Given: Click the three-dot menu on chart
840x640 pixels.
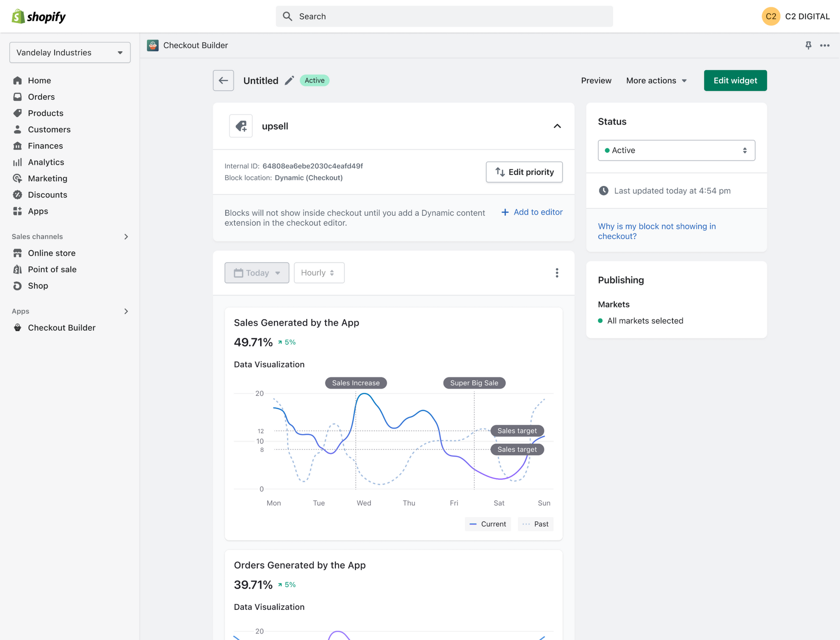Looking at the screenshot, I should click(x=557, y=272).
